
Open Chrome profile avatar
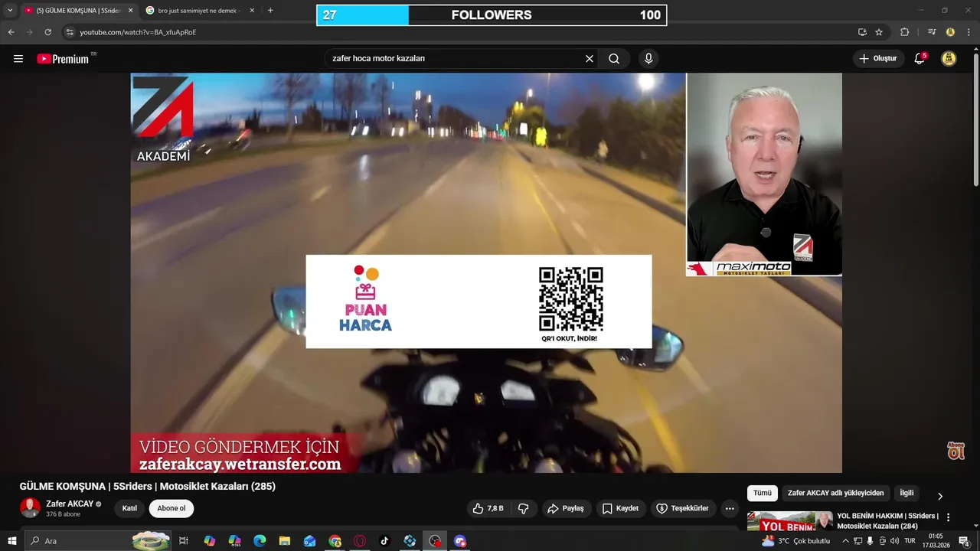tap(950, 32)
